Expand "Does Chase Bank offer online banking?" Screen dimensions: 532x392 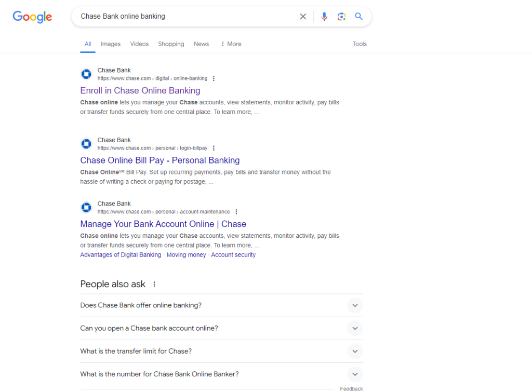tap(355, 305)
